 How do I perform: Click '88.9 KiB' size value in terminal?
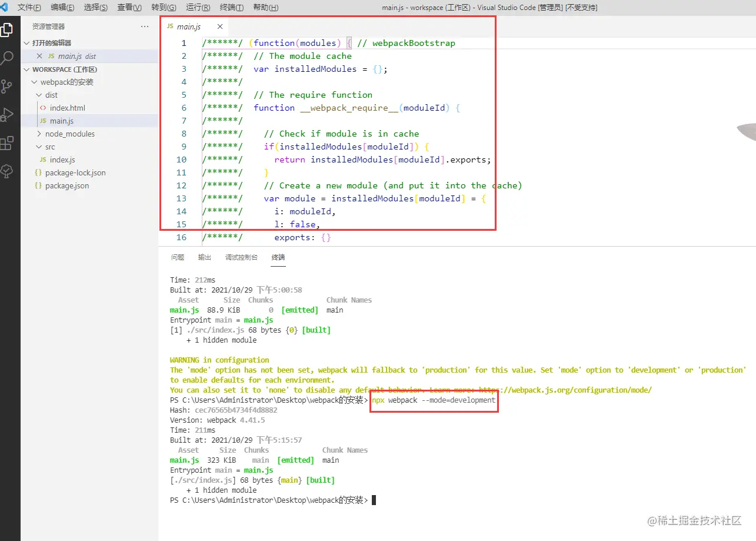point(224,310)
